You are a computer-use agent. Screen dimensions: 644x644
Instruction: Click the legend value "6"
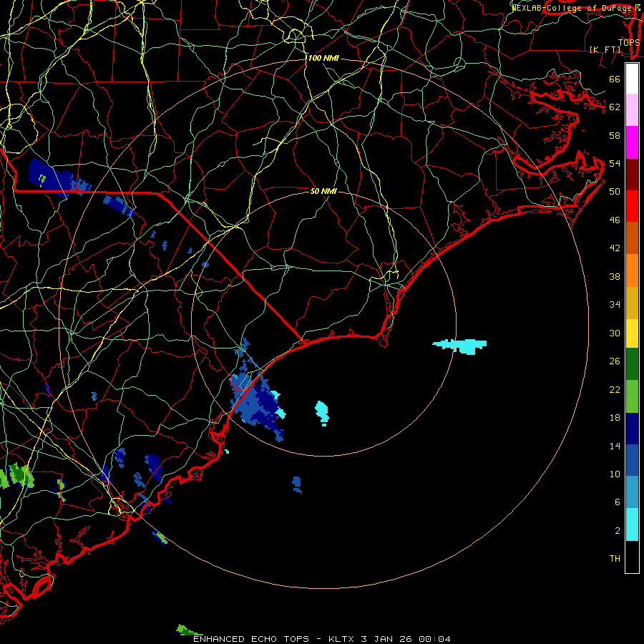point(617,502)
